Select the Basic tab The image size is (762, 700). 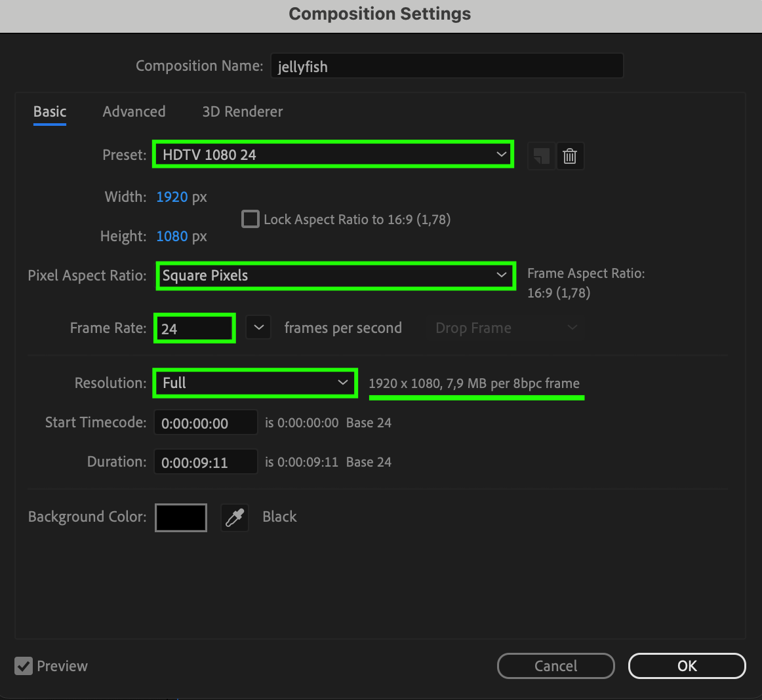[x=50, y=111]
